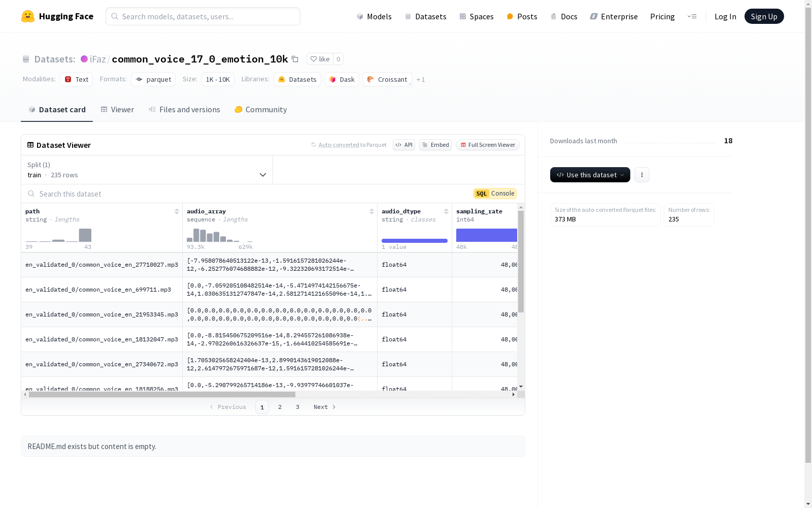Switch to the Viewer tab
Viewport: 812px width, 508px height.
point(117,109)
